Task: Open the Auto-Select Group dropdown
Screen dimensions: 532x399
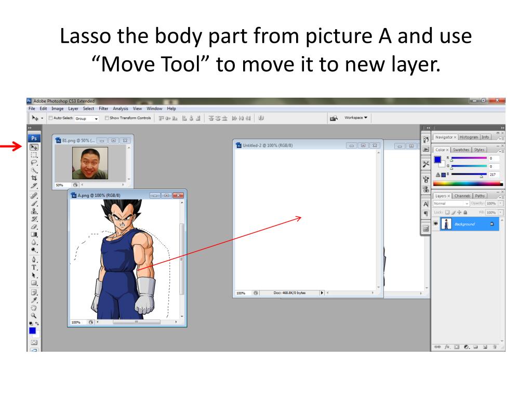Action: (x=87, y=118)
